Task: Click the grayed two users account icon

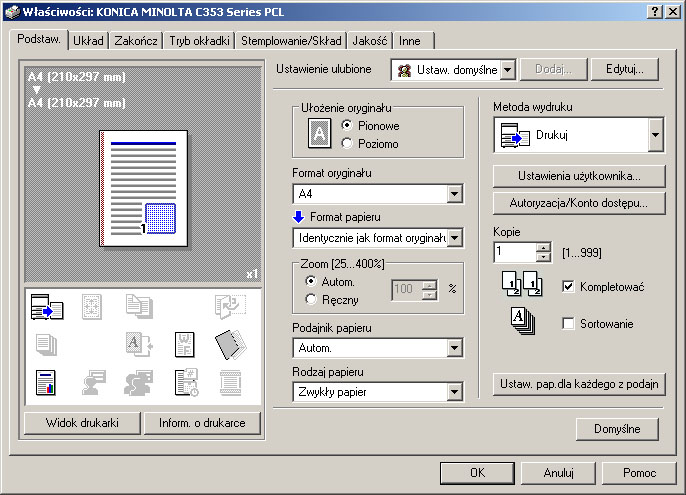Action: pos(138,383)
